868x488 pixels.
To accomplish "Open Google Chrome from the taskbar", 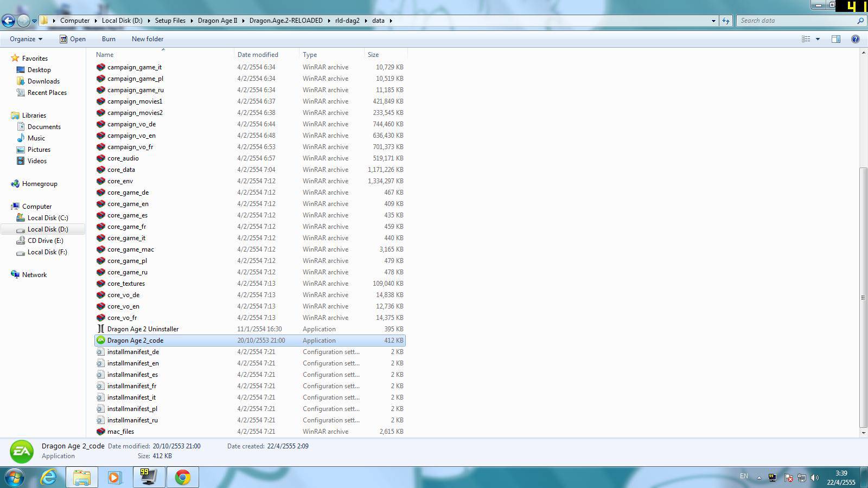I will click(182, 477).
